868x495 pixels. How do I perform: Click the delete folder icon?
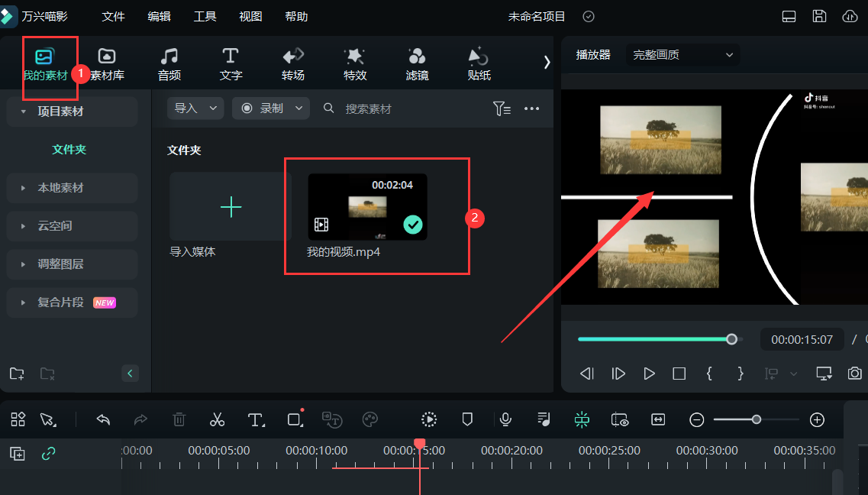tap(47, 374)
